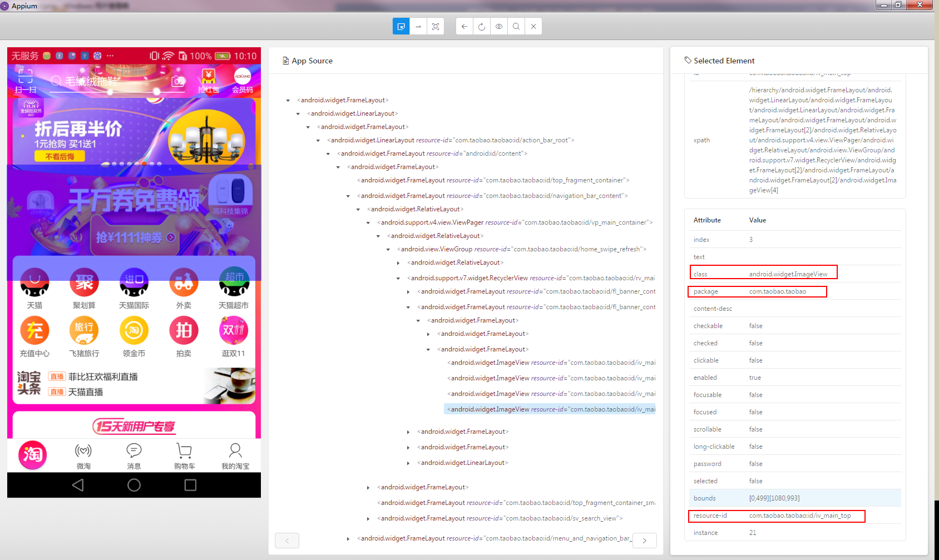Tap the 菲比狂欢福利直播 headline
939x560 pixels.
(103, 376)
